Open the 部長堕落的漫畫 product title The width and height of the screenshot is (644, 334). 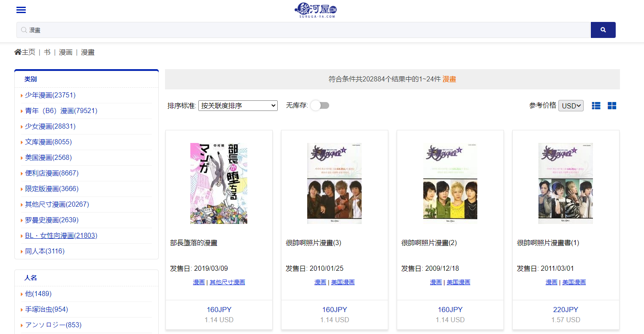click(194, 243)
